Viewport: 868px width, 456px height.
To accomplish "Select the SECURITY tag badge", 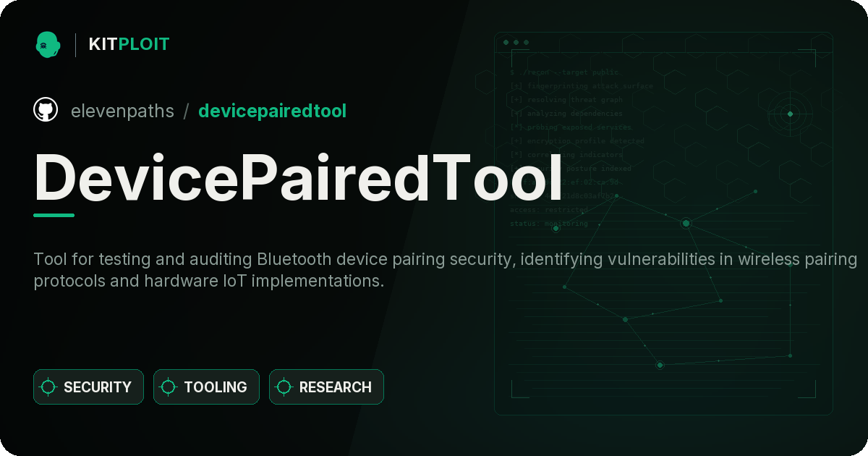I will 88,387.
